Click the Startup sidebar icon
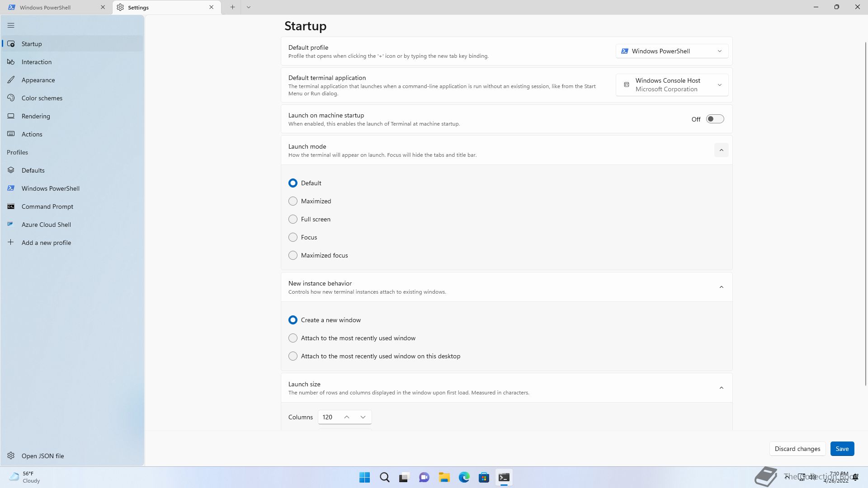This screenshot has width=868, height=488. [x=11, y=44]
